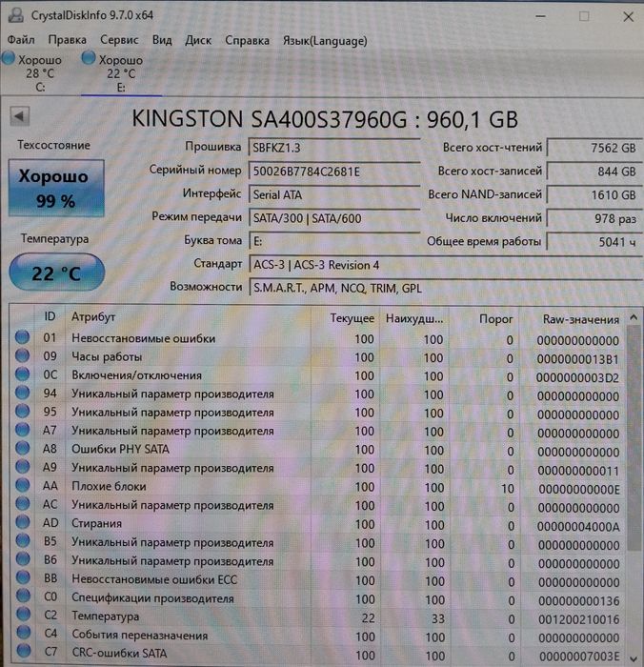Click the Наихудш... column header
Image resolution: width=644 pixels, height=667 pixels.
[x=413, y=318]
